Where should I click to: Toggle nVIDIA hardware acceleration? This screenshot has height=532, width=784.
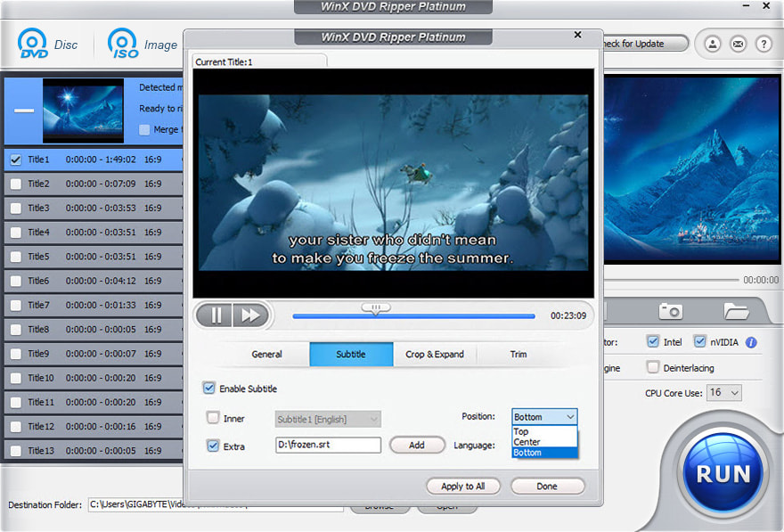[699, 341]
